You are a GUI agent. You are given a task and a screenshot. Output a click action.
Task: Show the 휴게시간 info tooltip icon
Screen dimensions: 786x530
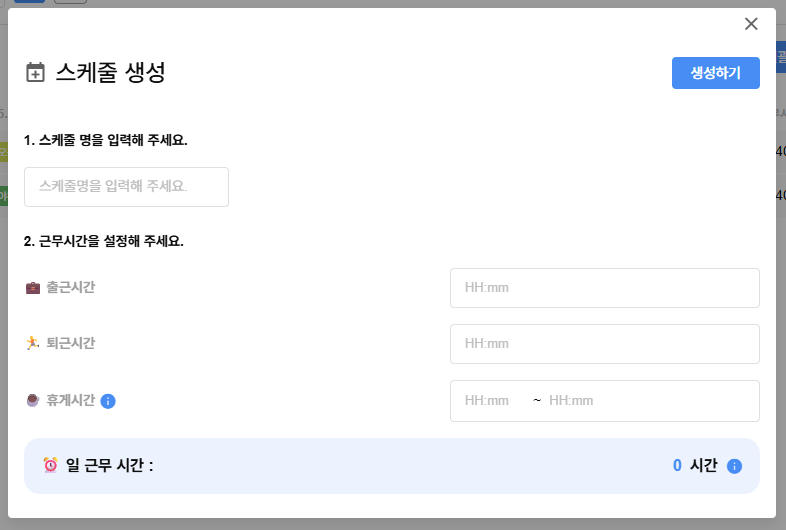(x=108, y=401)
